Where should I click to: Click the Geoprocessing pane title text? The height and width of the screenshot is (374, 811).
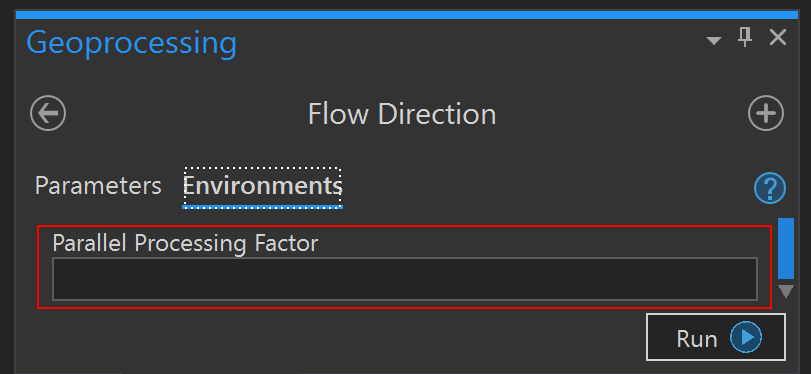coord(131,43)
